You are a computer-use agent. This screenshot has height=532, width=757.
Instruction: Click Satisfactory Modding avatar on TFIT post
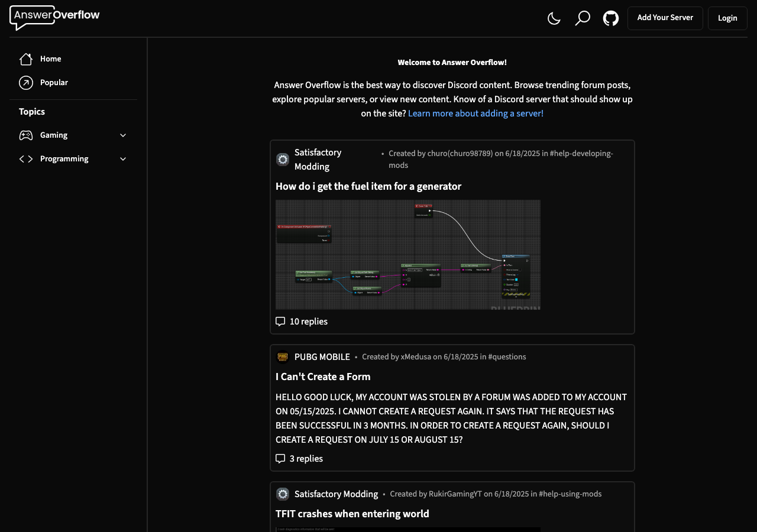(x=283, y=494)
